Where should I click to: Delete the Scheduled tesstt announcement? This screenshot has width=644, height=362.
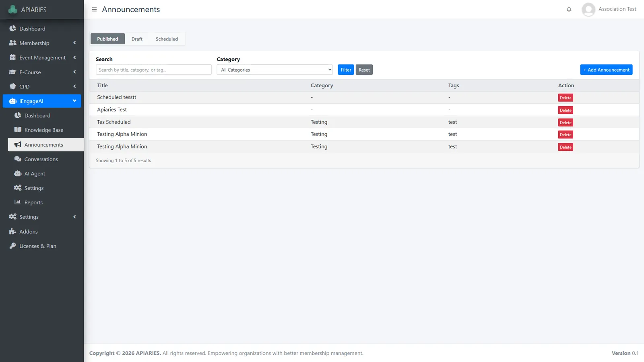(566, 98)
